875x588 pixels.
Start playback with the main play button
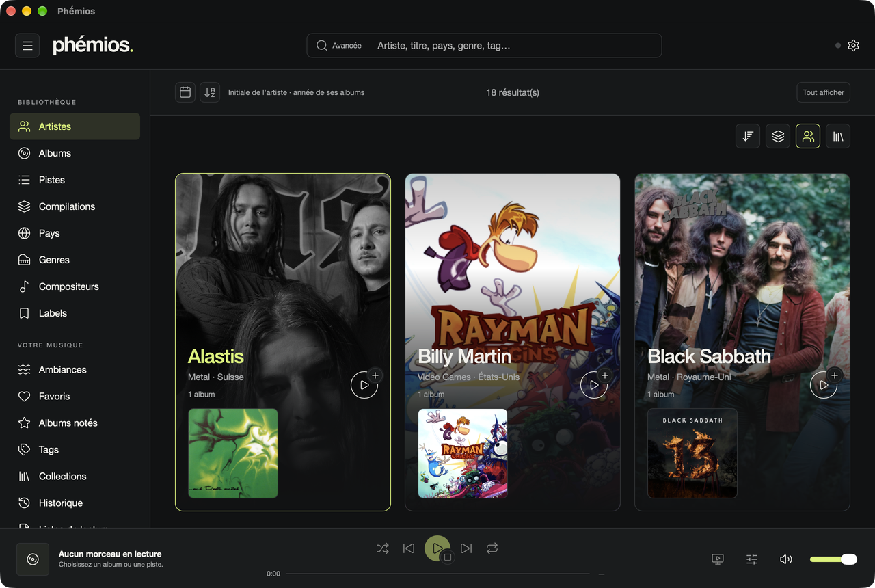pos(437,548)
